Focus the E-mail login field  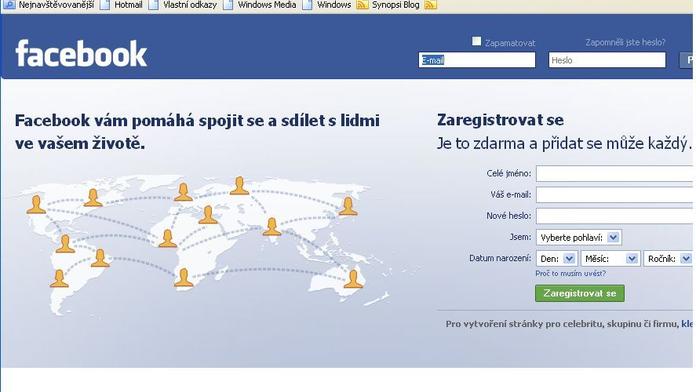(x=477, y=60)
